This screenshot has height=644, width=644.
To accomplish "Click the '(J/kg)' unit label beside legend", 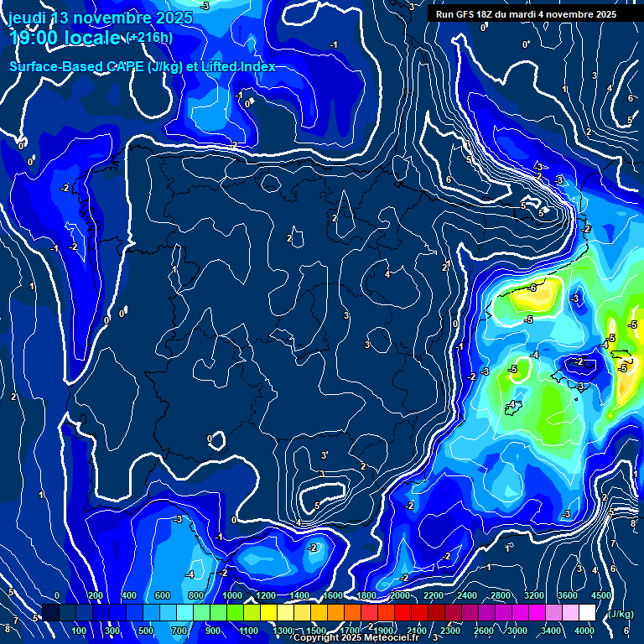I will (621, 614).
